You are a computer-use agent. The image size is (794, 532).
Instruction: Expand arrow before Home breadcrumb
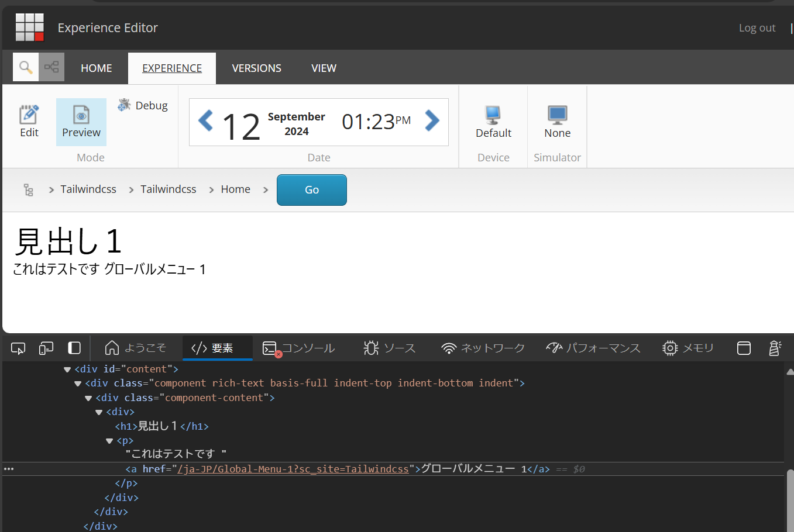click(x=211, y=190)
